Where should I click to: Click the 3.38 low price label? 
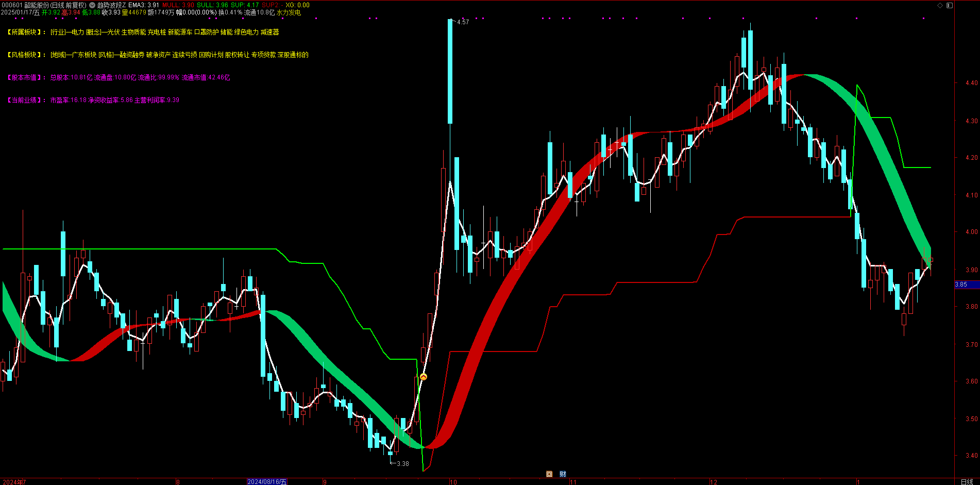pos(402,464)
